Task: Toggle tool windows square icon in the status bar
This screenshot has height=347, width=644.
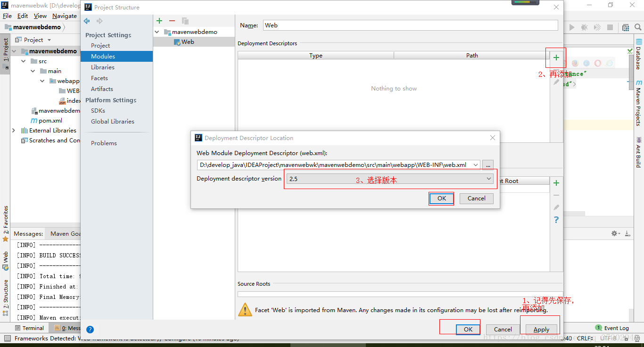Action: click(x=7, y=338)
